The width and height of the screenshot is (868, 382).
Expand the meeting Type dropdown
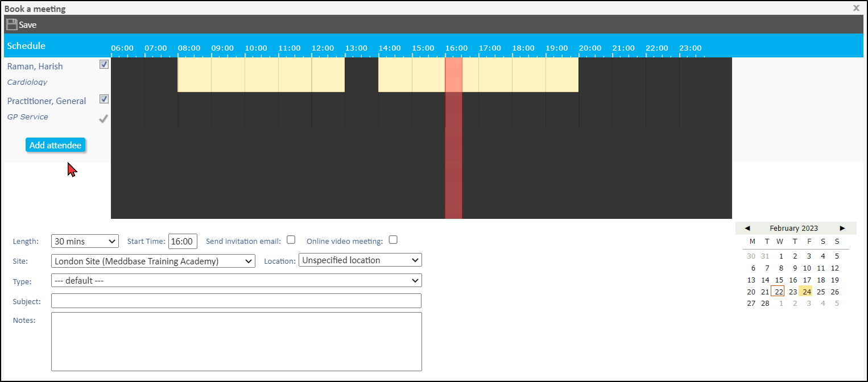pos(236,281)
